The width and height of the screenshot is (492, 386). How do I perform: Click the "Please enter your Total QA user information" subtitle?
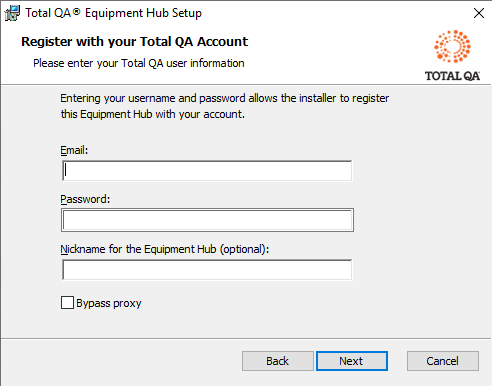point(139,63)
